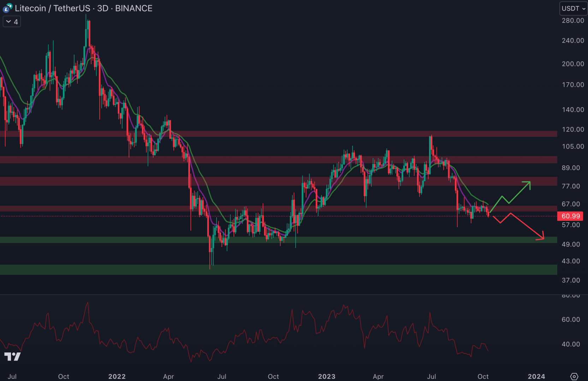This screenshot has width=588, height=381.
Task: Click the RSI 60.00 axis label
Action: (x=571, y=320)
